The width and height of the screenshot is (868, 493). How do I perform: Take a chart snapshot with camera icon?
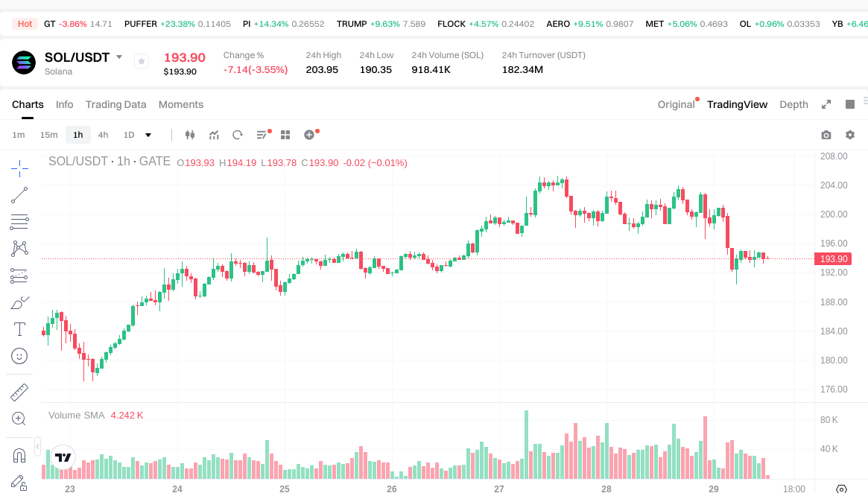[826, 135]
